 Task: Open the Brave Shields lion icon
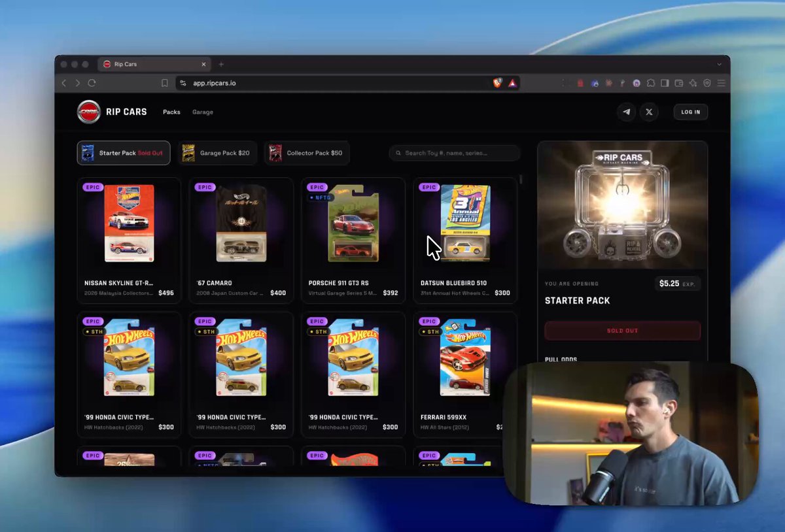[498, 83]
